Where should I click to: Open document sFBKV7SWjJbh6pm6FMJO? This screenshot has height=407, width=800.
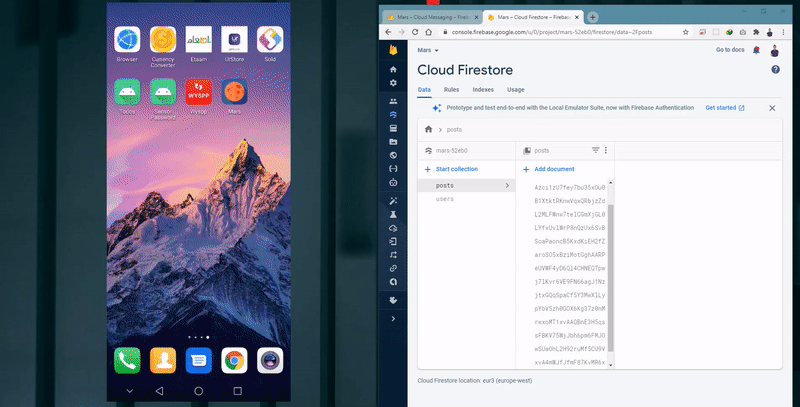click(569, 336)
